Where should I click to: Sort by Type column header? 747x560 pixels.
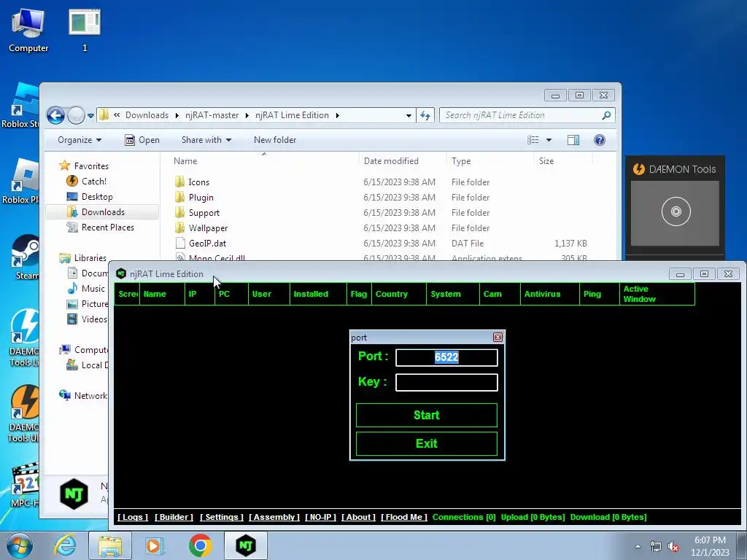point(461,161)
